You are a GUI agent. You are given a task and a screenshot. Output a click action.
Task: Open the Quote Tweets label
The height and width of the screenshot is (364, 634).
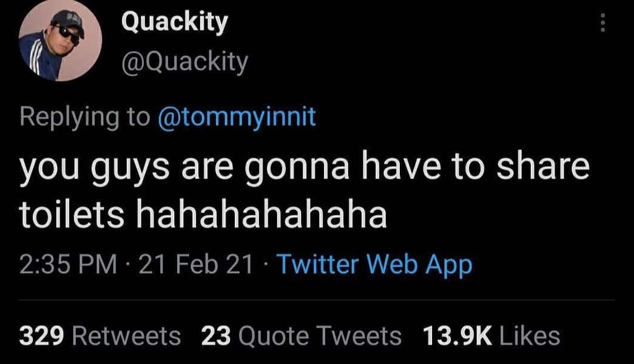(320, 335)
